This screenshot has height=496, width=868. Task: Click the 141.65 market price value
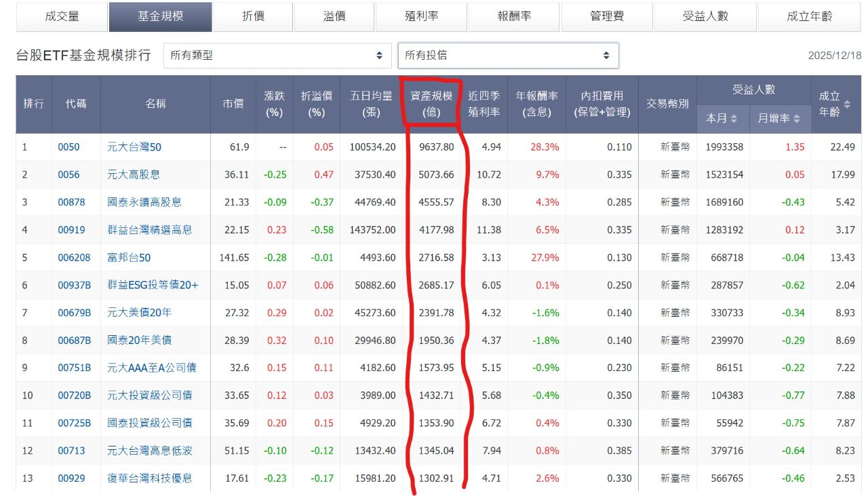click(x=235, y=258)
